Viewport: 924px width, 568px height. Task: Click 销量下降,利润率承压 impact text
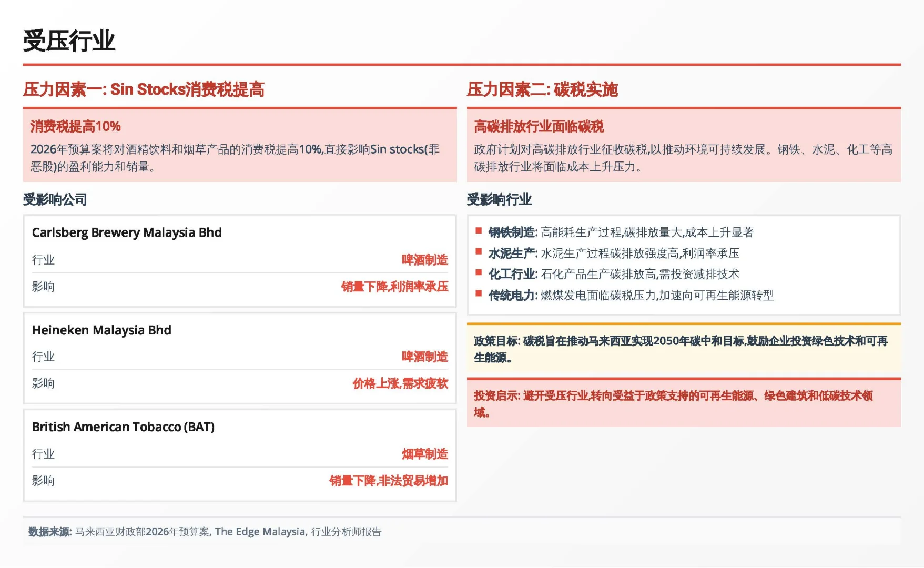pos(395,287)
